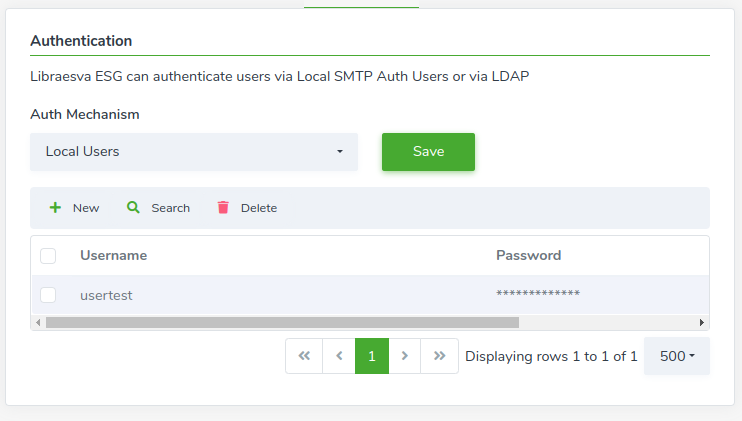Click the magnifier Search icon

[x=133, y=207]
